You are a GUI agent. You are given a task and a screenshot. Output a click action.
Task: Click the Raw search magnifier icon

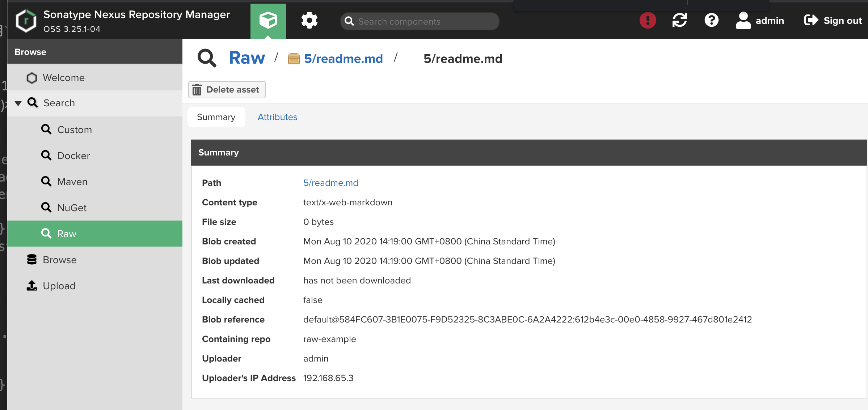point(46,233)
